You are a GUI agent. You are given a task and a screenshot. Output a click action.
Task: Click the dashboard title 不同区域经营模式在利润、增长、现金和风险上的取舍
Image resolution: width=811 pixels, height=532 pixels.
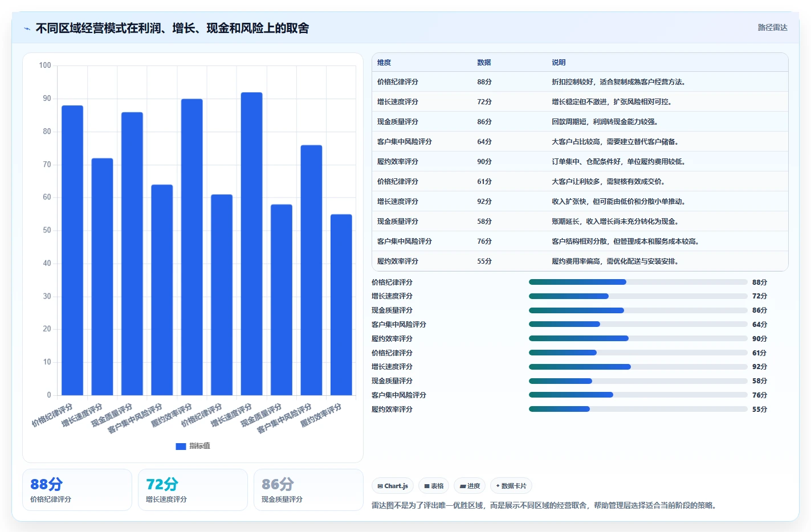pos(172,28)
